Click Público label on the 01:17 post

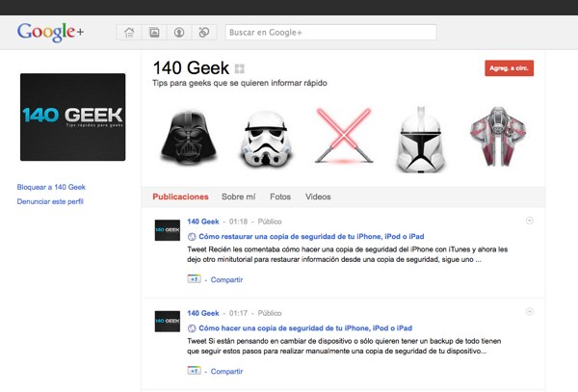coord(270,313)
